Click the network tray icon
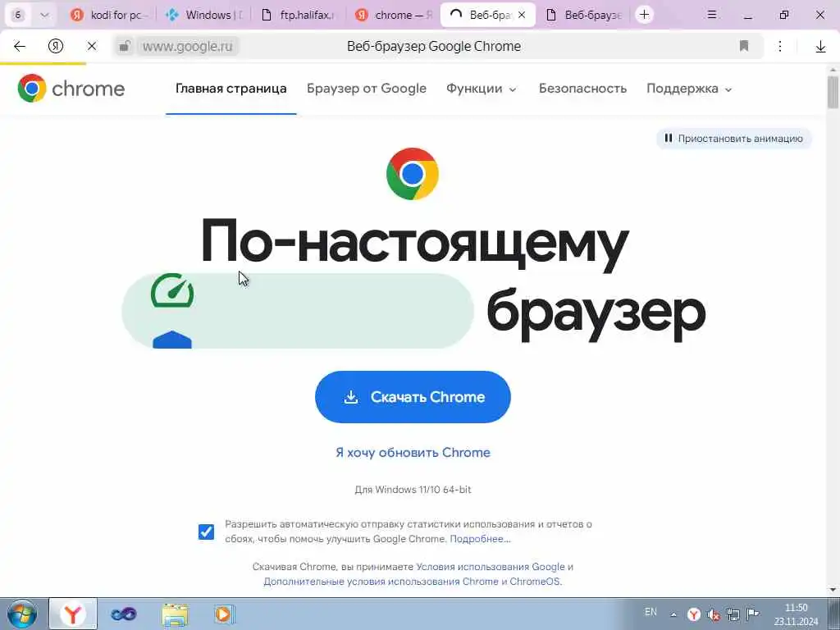This screenshot has width=840, height=630. 733,614
